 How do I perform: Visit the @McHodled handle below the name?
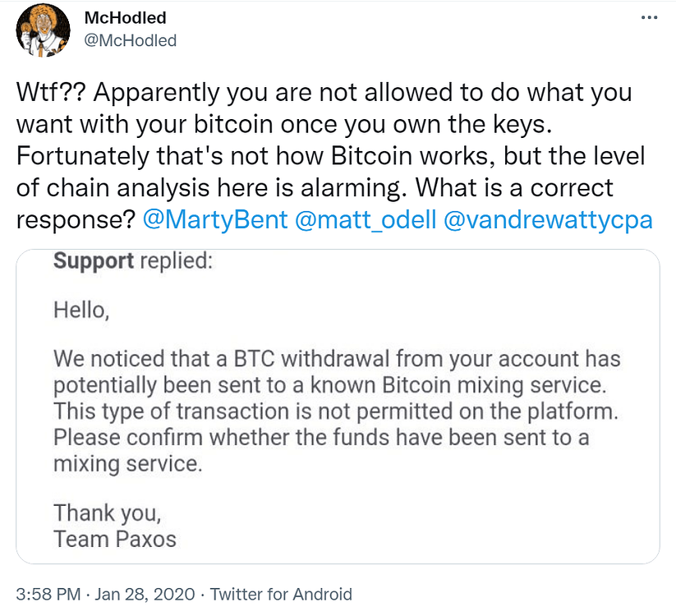click(x=130, y=39)
